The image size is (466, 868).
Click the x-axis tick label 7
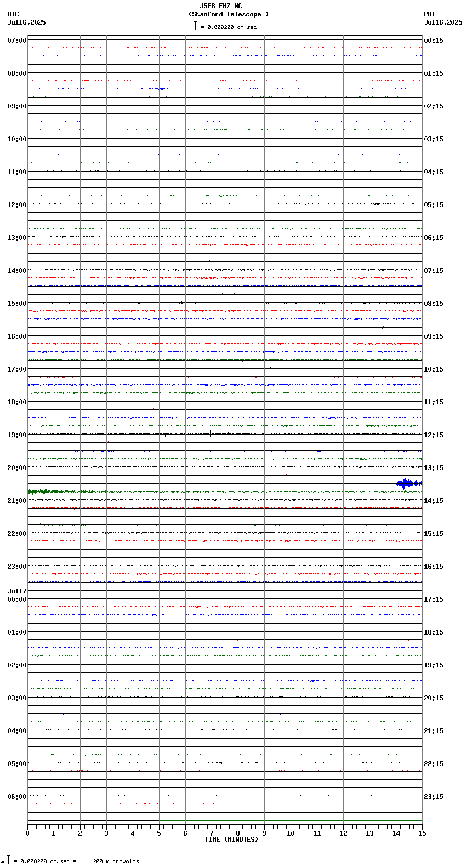click(x=212, y=833)
